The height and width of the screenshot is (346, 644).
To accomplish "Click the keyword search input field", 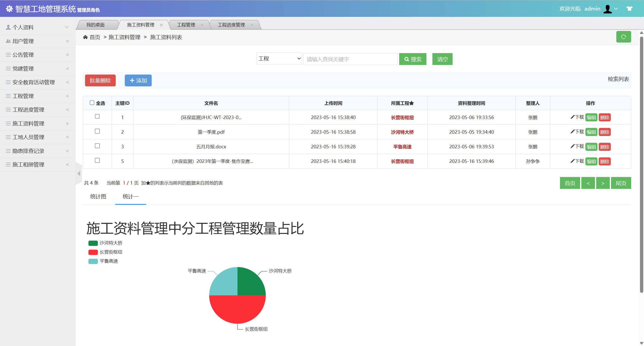I will 350,59.
